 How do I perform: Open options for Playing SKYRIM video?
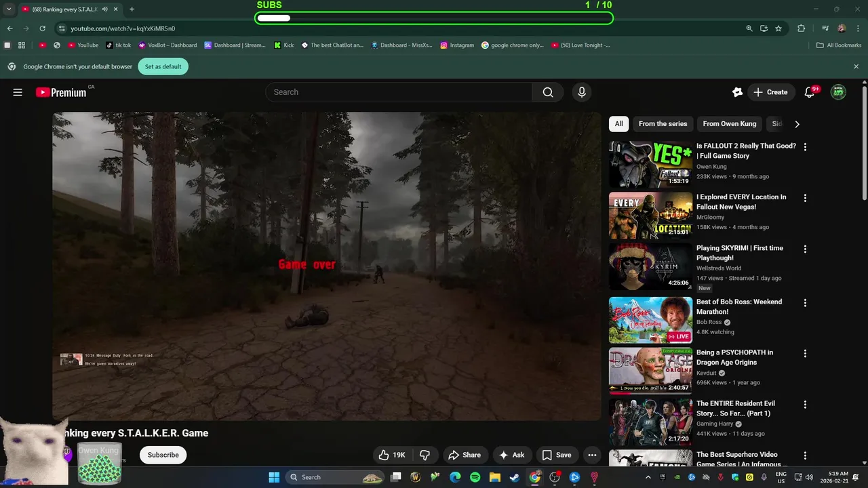pos(805,249)
